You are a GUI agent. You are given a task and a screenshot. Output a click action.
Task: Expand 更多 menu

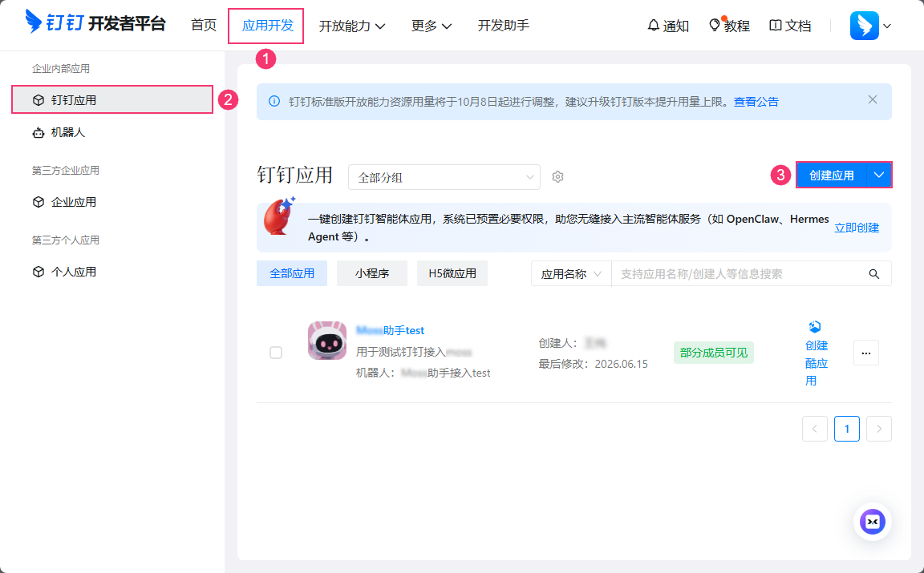(432, 26)
